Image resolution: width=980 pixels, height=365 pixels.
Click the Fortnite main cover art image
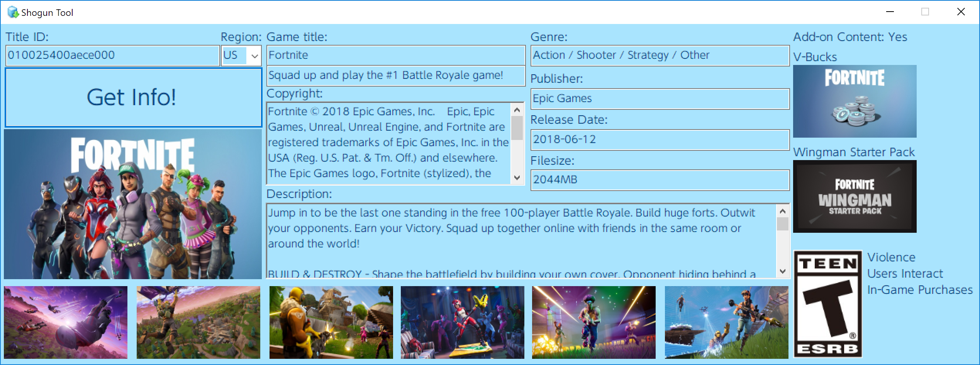133,204
